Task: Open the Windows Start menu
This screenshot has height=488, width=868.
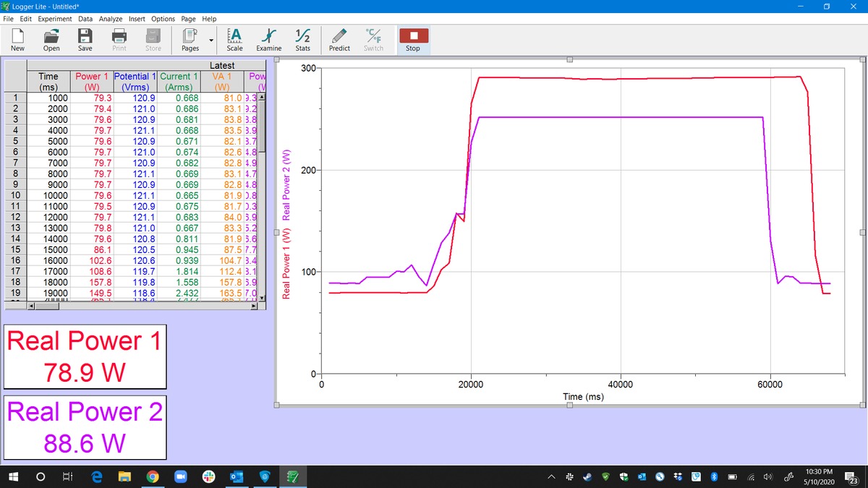Action: click(x=13, y=477)
